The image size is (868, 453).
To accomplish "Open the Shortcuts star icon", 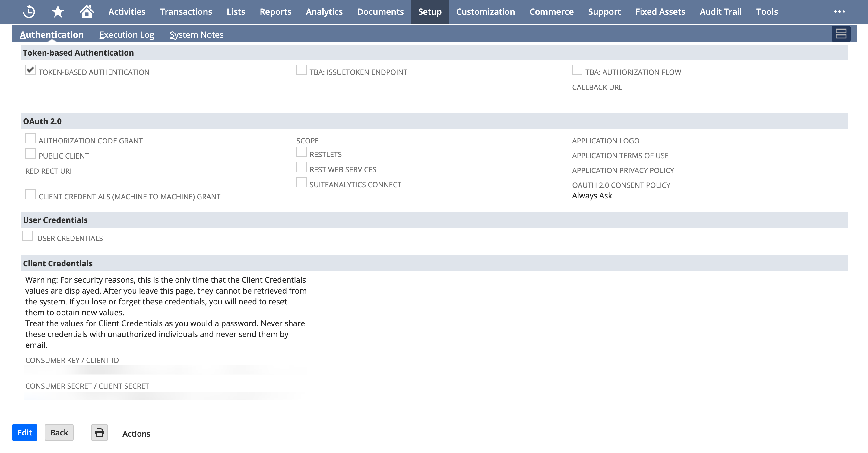I will [58, 11].
